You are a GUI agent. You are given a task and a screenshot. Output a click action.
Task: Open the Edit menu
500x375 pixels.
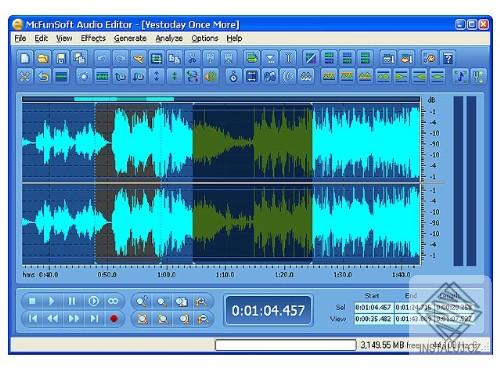point(41,39)
